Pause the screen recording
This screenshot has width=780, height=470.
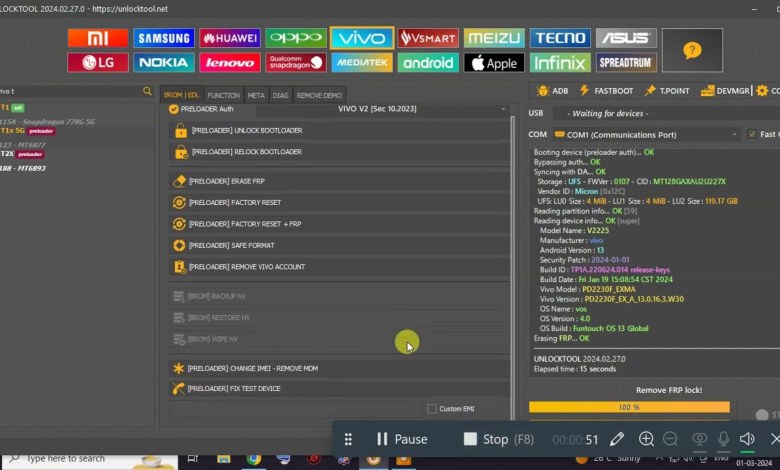(x=401, y=439)
